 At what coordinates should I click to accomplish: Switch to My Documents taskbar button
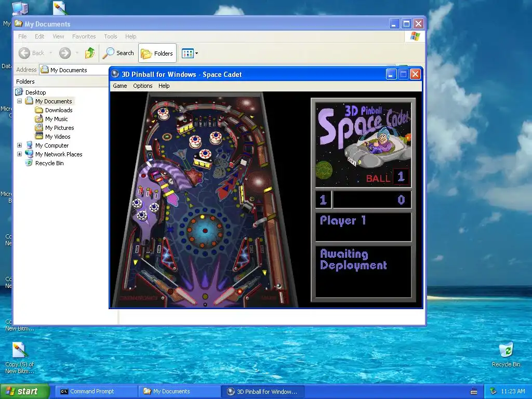tap(179, 391)
